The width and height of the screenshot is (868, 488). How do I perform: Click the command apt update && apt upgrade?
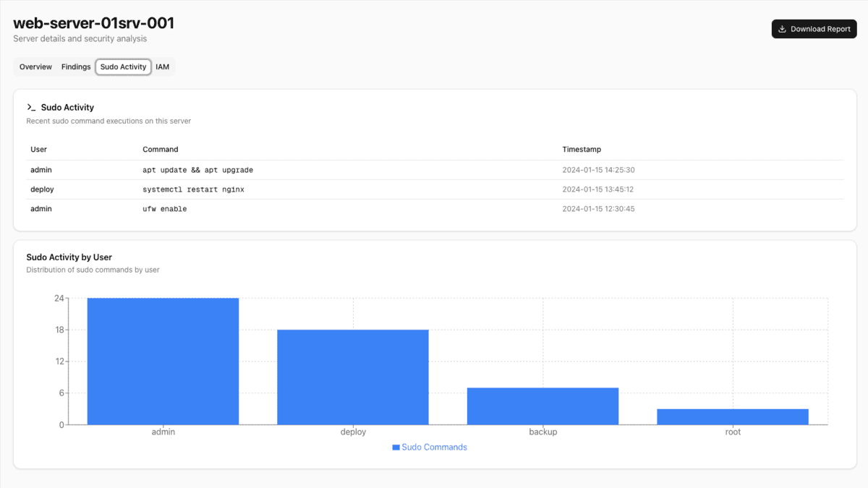198,169
